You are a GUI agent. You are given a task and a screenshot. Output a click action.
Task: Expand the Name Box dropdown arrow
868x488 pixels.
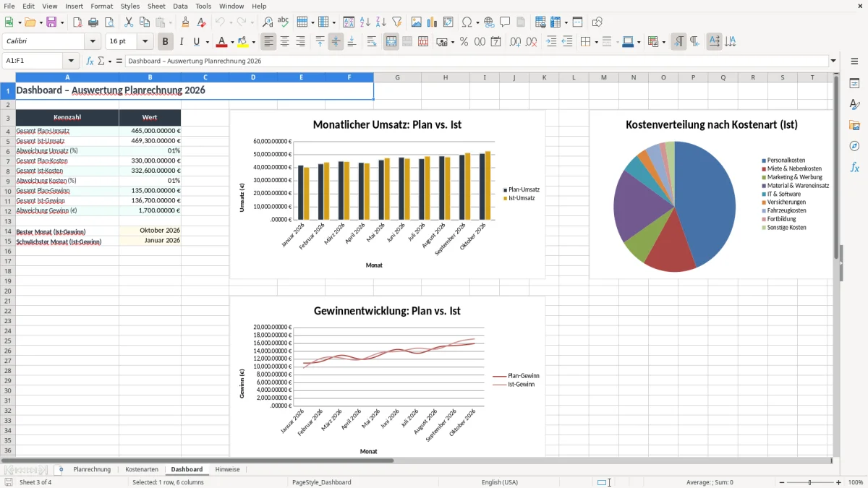pos(71,61)
